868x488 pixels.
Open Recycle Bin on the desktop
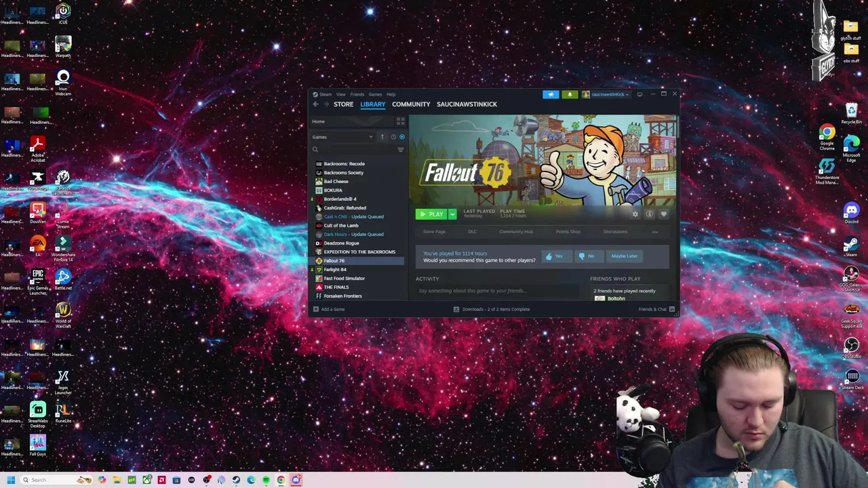[x=851, y=113]
